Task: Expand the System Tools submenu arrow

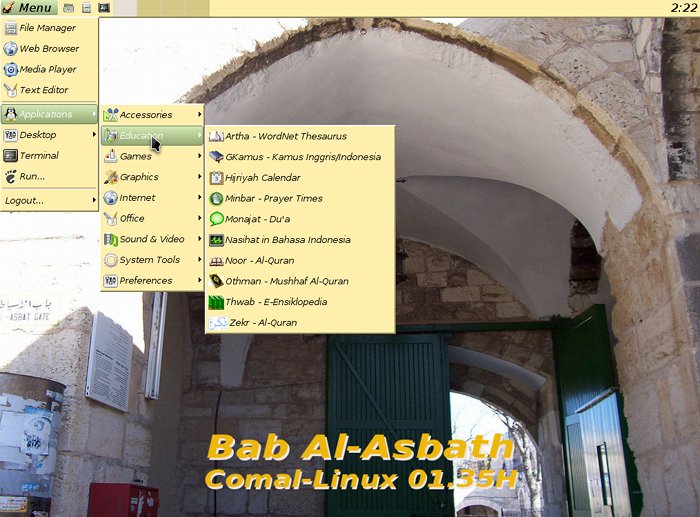Action: pos(199,260)
